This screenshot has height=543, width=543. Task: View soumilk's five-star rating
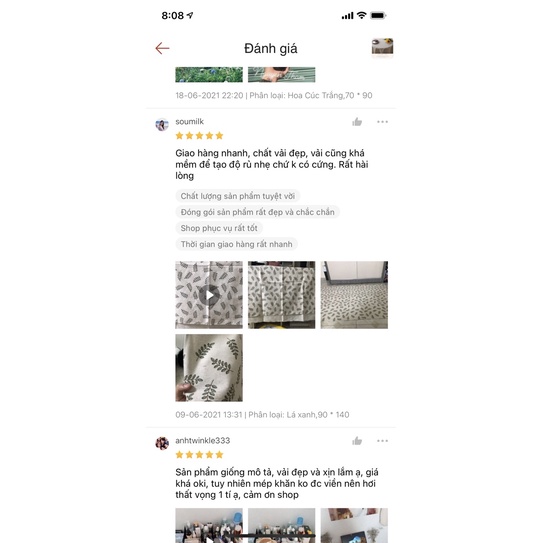coord(199,136)
